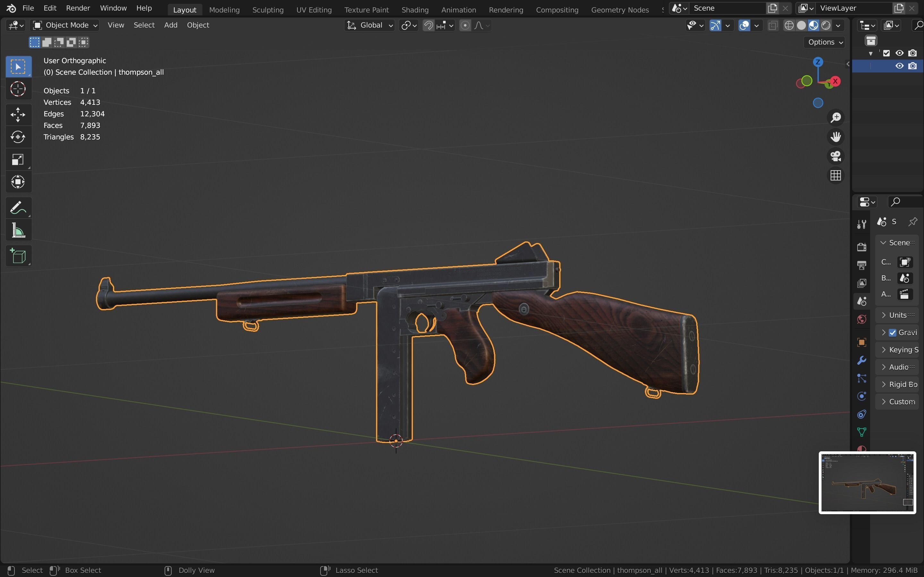Hide selected object with eye icon
This screenshot has height=577, width=924.
pos(899,66)
